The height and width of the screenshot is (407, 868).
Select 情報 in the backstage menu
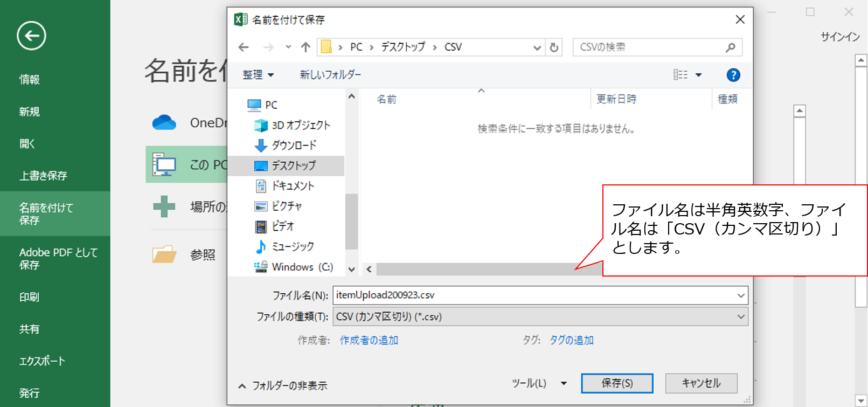pyautogui.click(x=30, y=80)
